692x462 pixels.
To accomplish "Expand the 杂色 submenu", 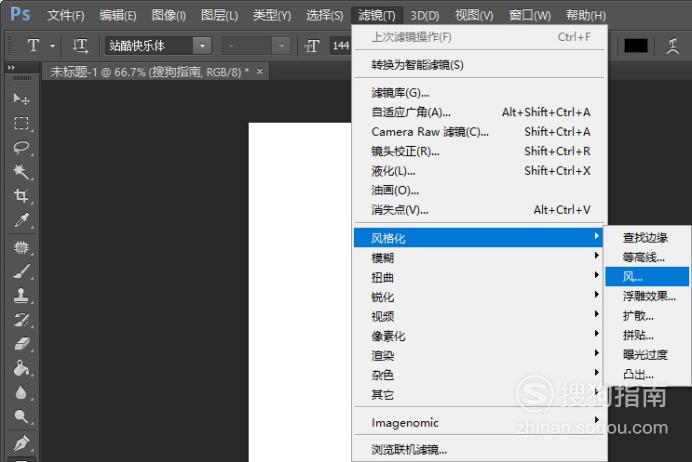I will (480, 375).
